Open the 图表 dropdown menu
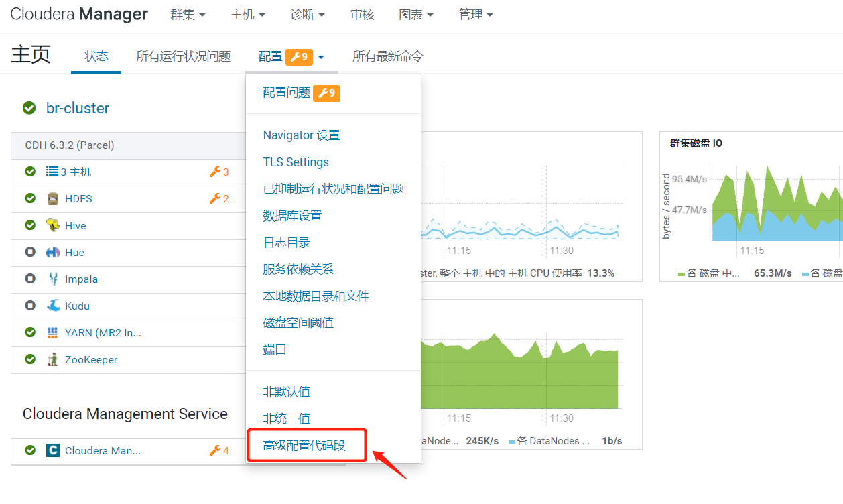 (416, 14)
